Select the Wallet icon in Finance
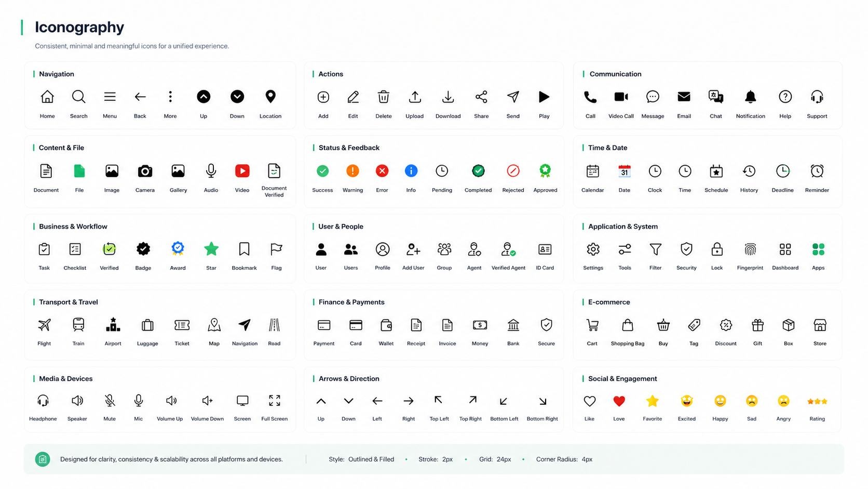Screen dimensions: 868x489 pos(386,325)
